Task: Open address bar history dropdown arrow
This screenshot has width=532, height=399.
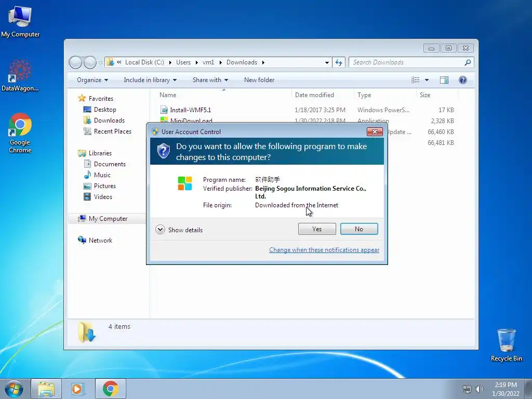Action: pos(327,62)
